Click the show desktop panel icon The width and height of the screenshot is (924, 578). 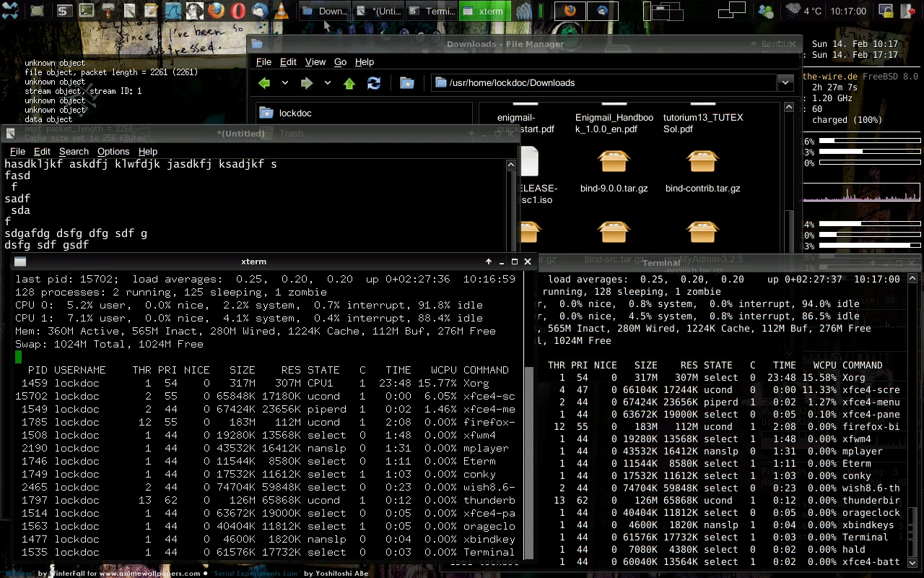coord(37,11)
